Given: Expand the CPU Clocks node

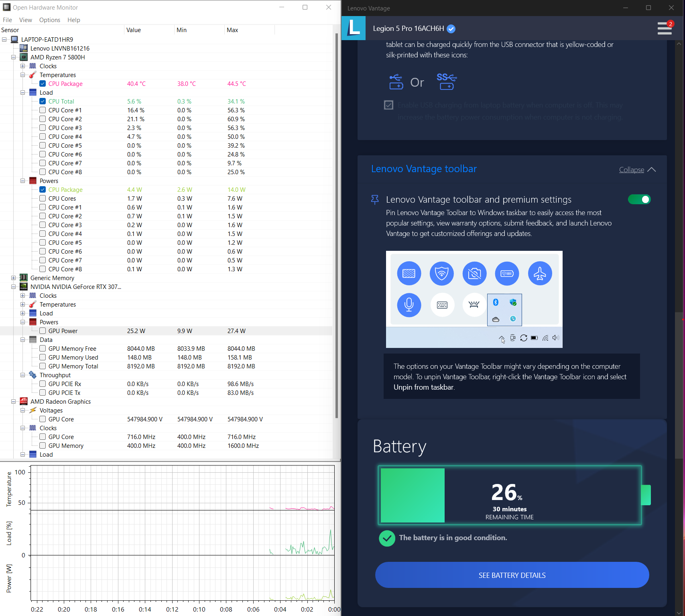Looking at the screenshot, I should [x=22, y=66].
